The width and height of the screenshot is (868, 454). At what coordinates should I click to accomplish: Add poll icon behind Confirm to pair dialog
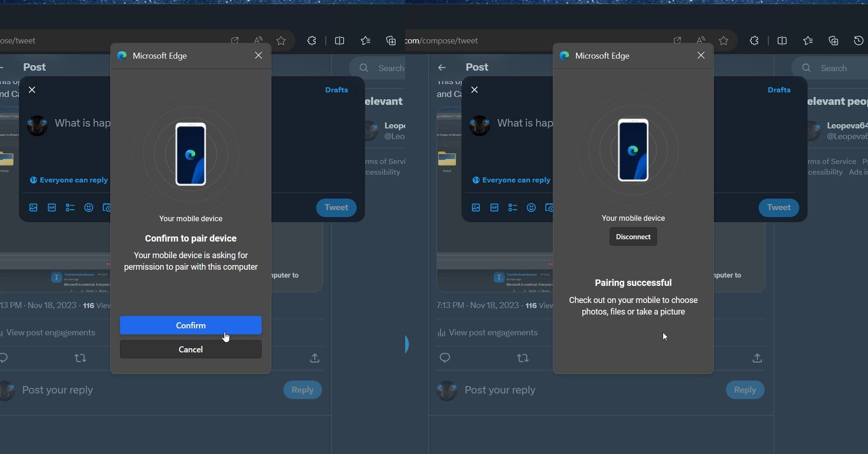tap(70, 208)
